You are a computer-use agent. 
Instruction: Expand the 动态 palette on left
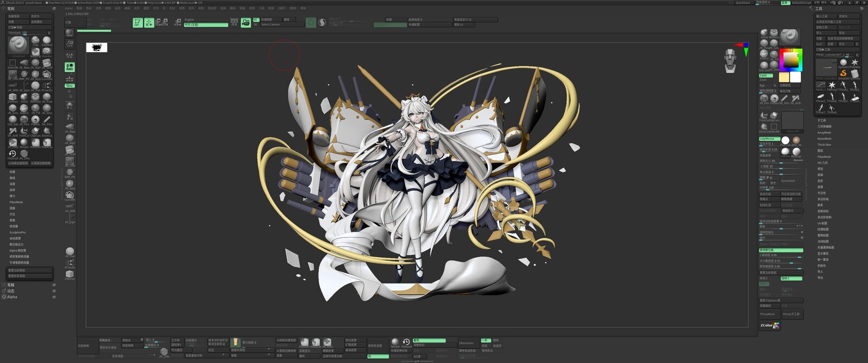point(11,291)
